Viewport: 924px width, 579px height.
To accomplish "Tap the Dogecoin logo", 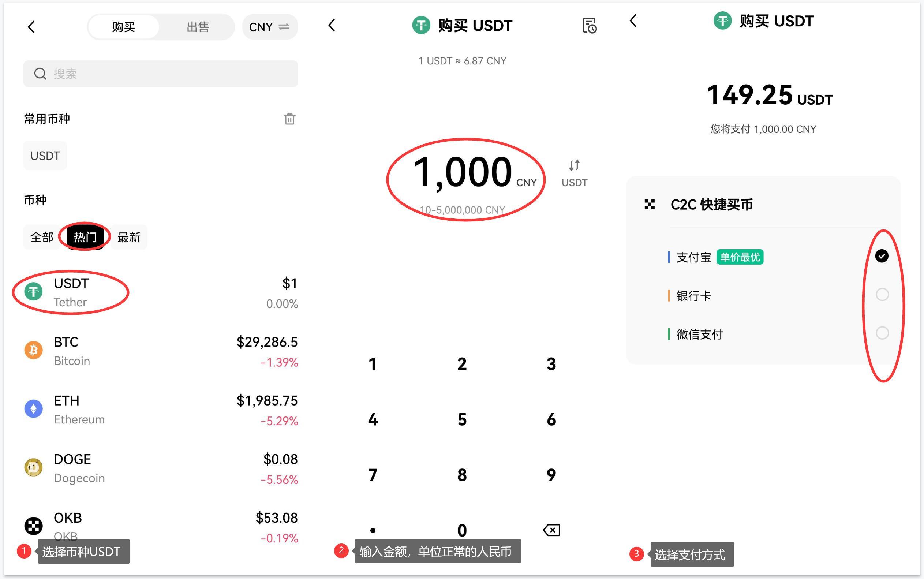I will [x=33, y=467].
